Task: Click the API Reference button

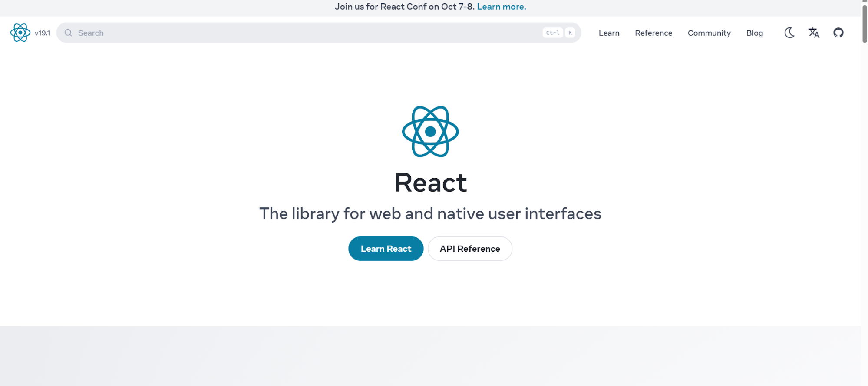Action: [470, 249]
